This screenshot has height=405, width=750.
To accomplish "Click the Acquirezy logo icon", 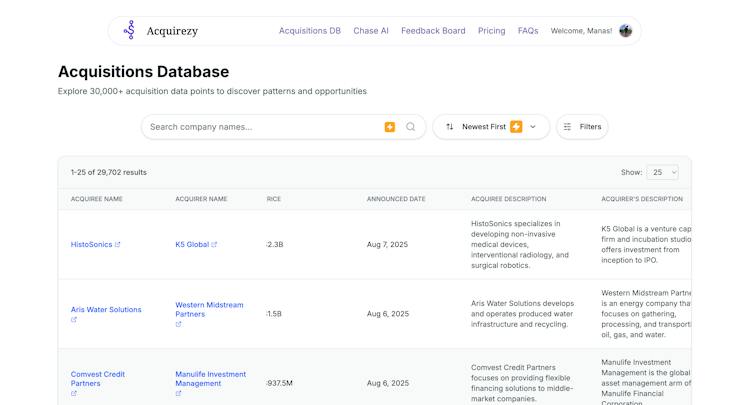I will tap(130, 30).
